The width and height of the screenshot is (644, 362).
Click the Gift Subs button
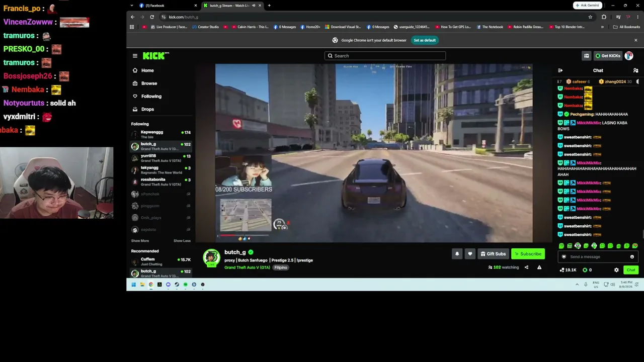pos(493,254)
